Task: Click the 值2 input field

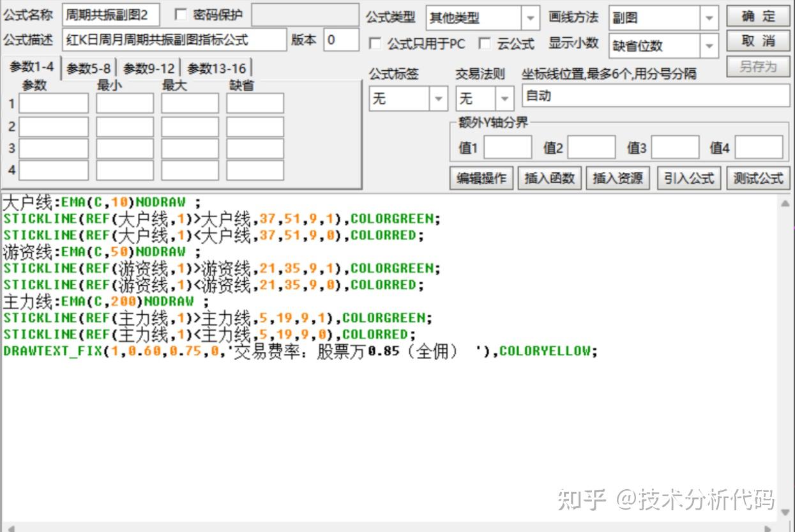Action: 591,148
